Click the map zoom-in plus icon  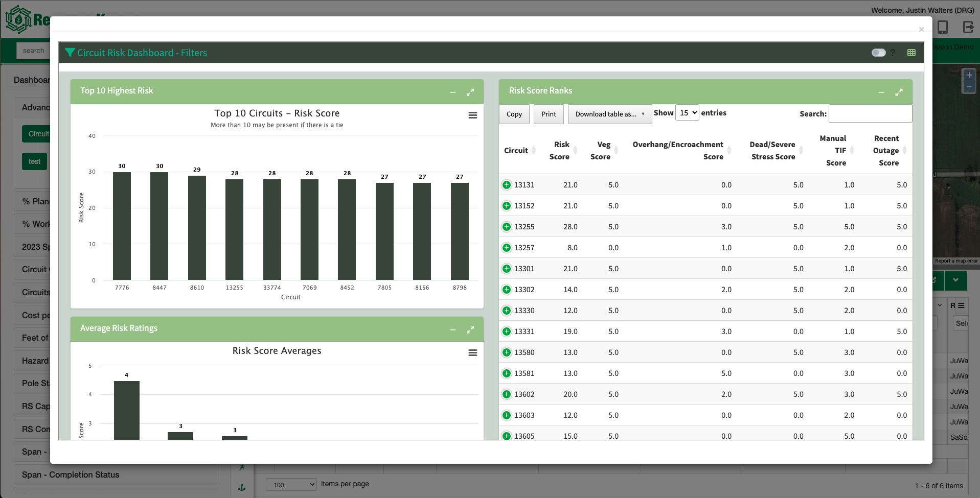[969, 75]
